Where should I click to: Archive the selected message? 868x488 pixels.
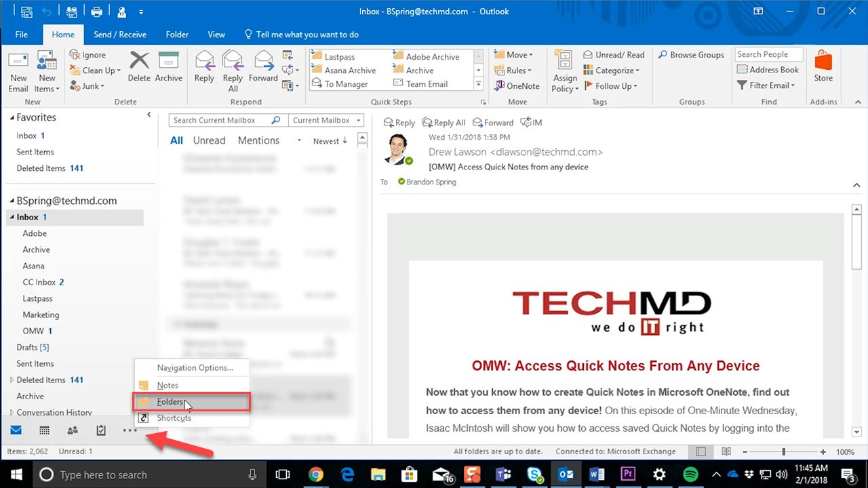[168, 67]
